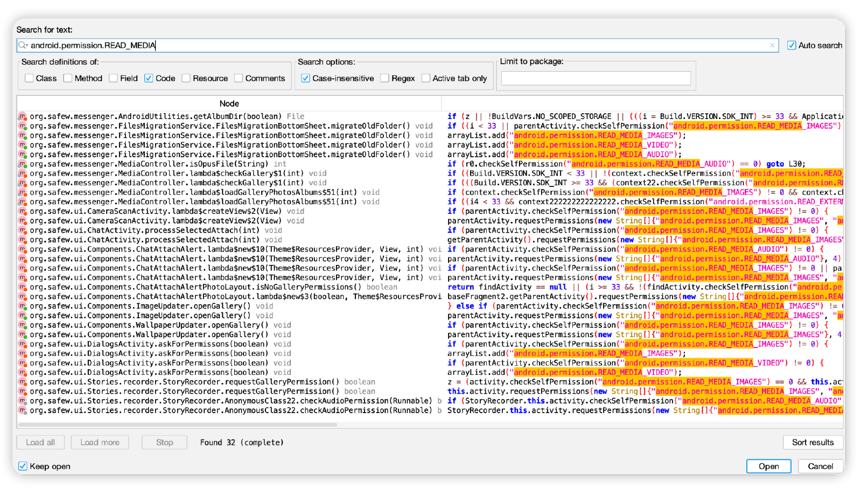Focus the Search for text input field
Image resolution: width=868 pixels, height=488 pixels.
click(398, 45)
